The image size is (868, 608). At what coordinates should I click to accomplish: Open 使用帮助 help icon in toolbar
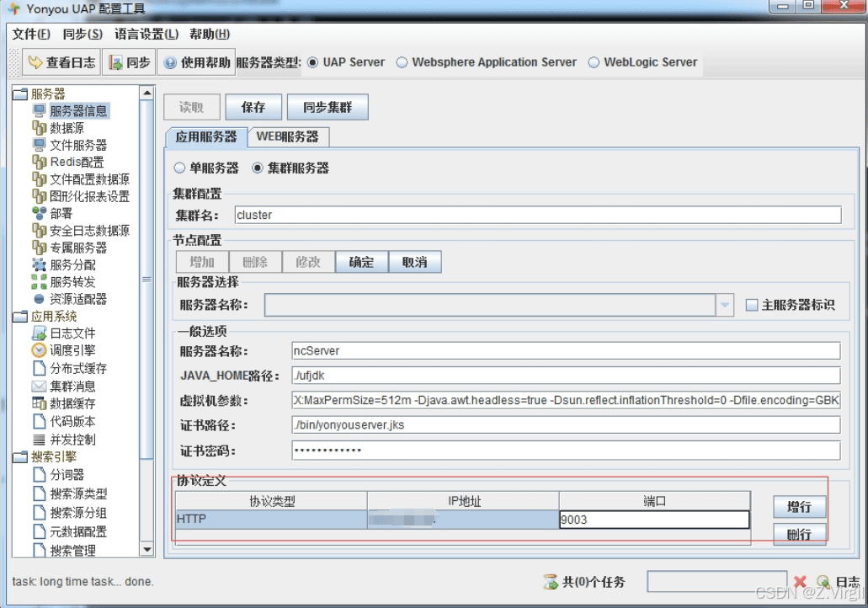[x=171, y=62]
